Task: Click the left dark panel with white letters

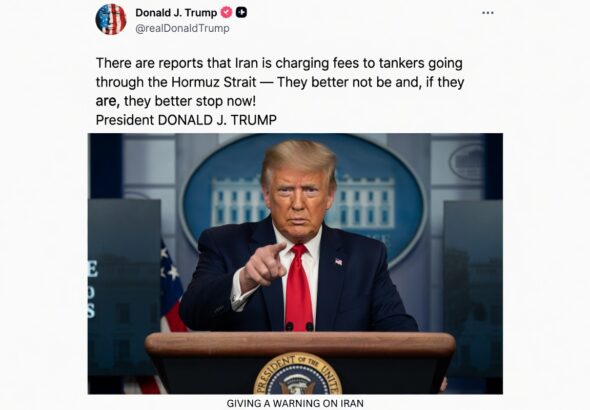Action: coord(125,288)
